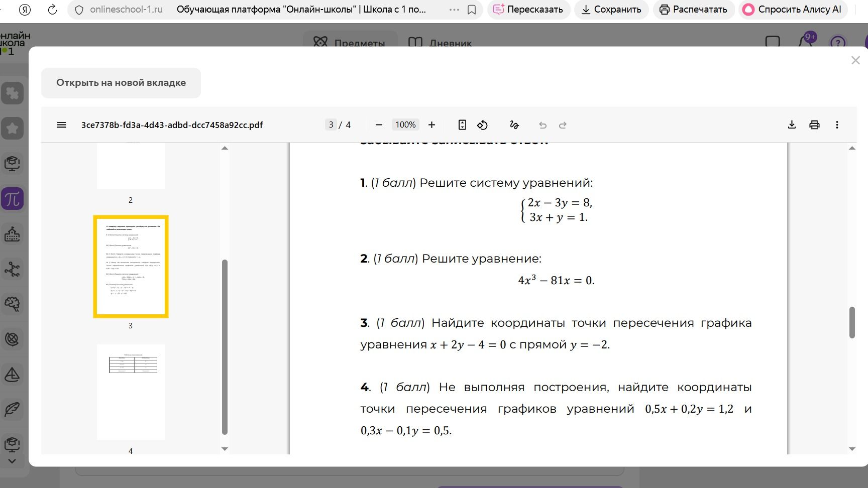Click the address bar domain onlineschool-1.ru

(x=126, y=10)
